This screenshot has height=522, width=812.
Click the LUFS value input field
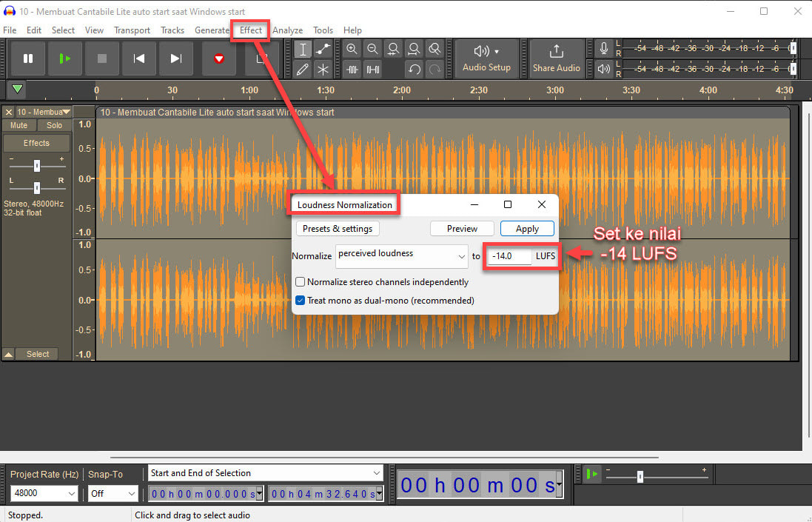(509, 256)
